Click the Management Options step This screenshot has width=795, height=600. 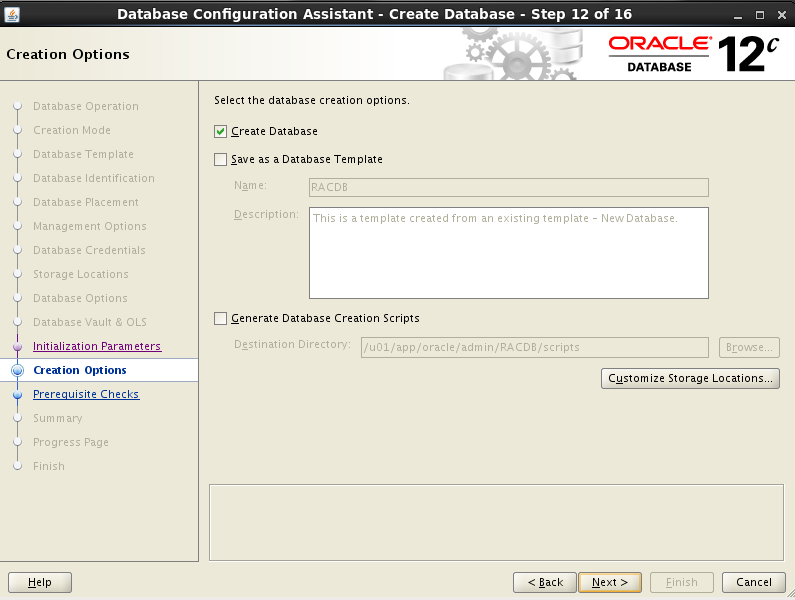coord(90,226)
